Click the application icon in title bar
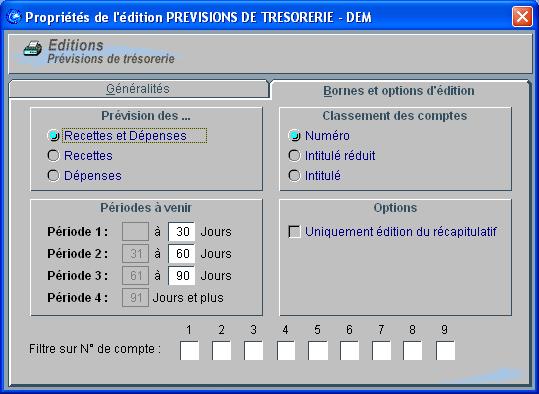 [x=14, y=17]
